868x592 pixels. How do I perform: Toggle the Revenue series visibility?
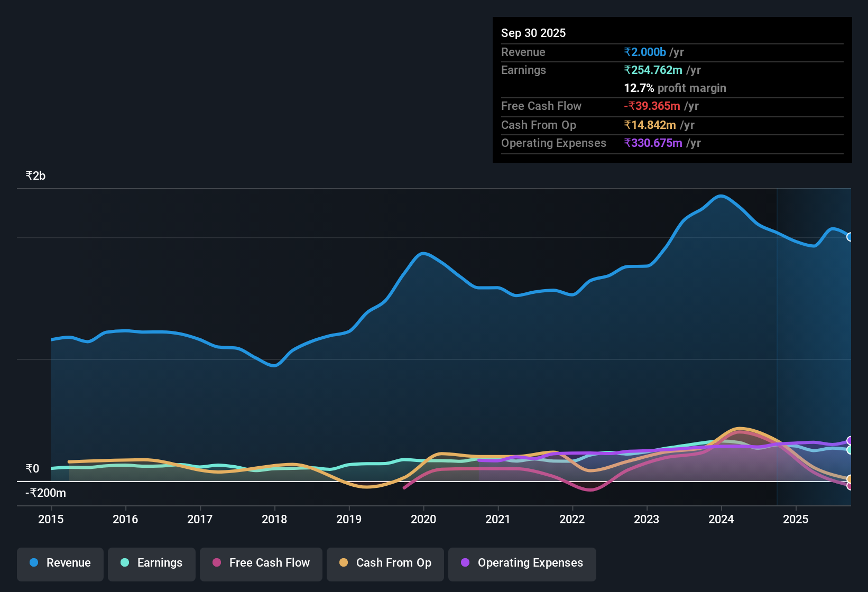pos(60,563)
